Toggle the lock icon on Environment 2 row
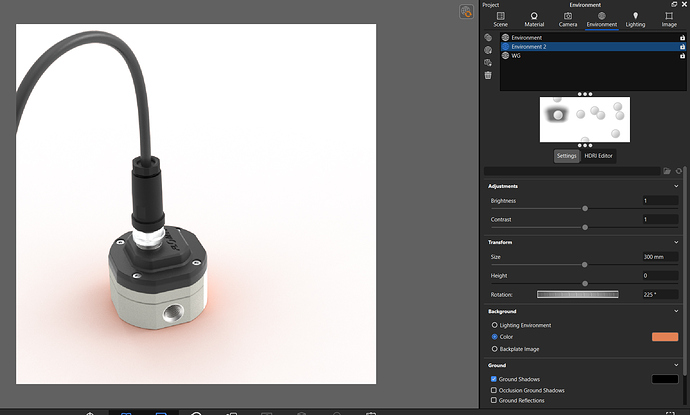 (x=683, y=47)
